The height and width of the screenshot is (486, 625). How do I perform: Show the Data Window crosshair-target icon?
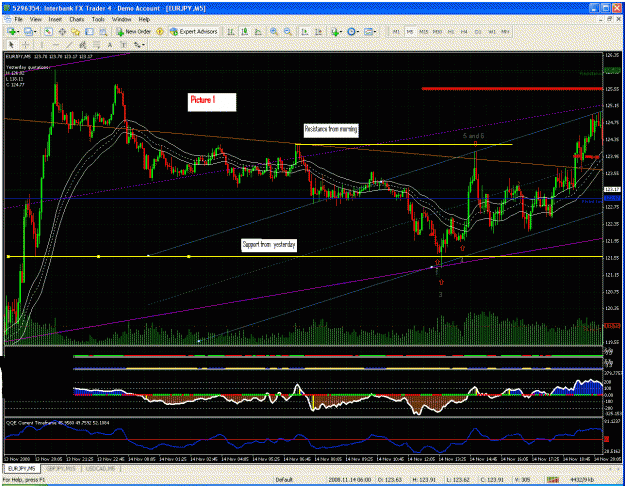click(62, 32)
